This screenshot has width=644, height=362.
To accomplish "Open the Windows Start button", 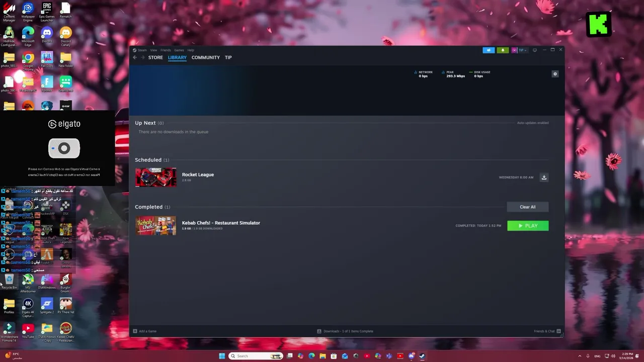I will click(x=222, y=356).
